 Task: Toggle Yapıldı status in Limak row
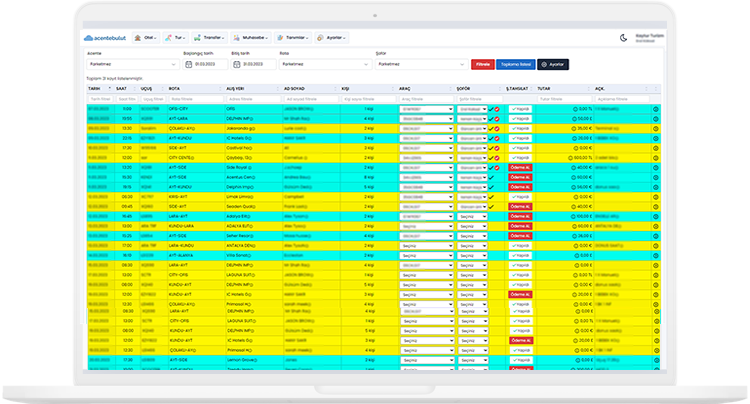520,197
